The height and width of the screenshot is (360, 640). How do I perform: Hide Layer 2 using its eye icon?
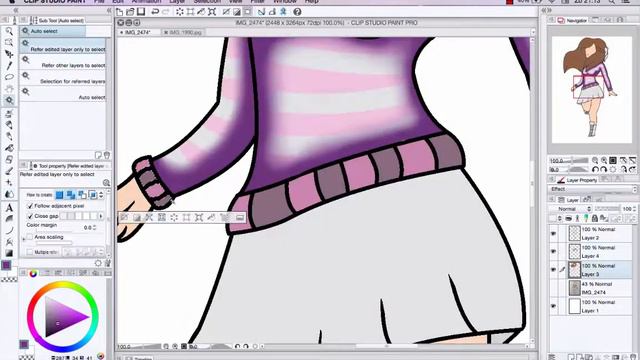pos(553,233)
